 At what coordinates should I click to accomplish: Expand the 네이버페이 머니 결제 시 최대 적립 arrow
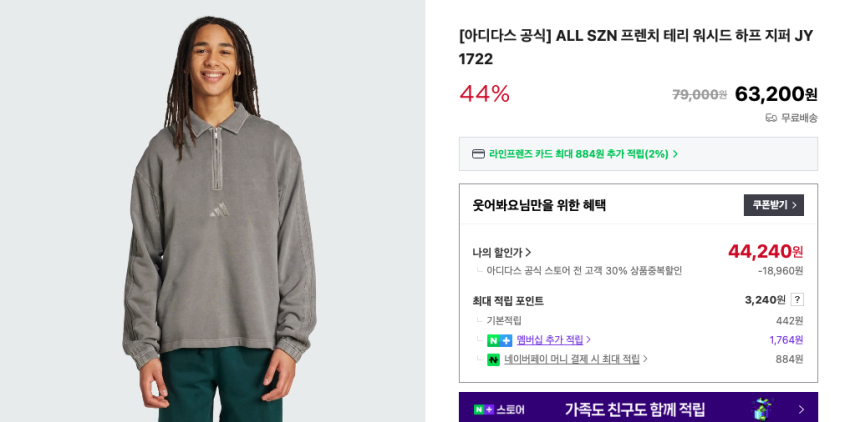click(646, 359)
